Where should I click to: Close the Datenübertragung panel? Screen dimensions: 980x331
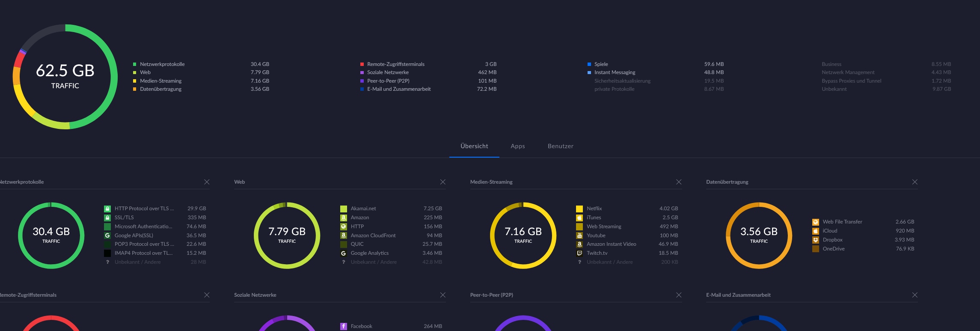coord(915,182)
